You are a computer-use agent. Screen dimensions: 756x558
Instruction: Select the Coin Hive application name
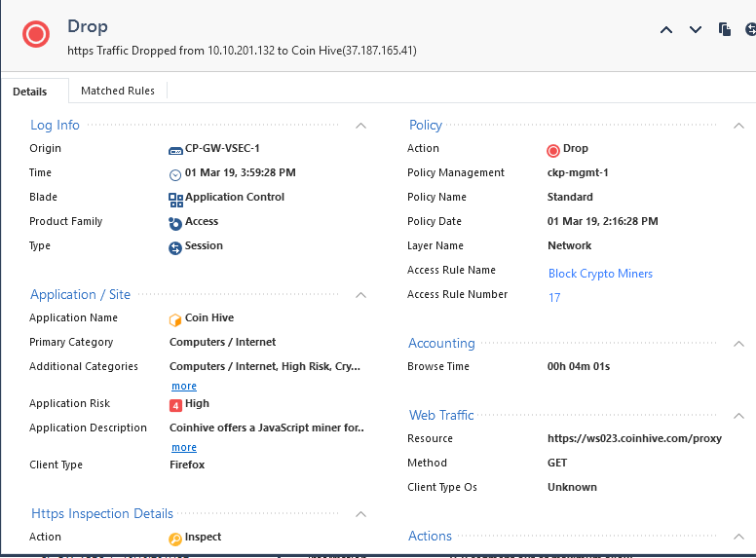tap(209, 317)
